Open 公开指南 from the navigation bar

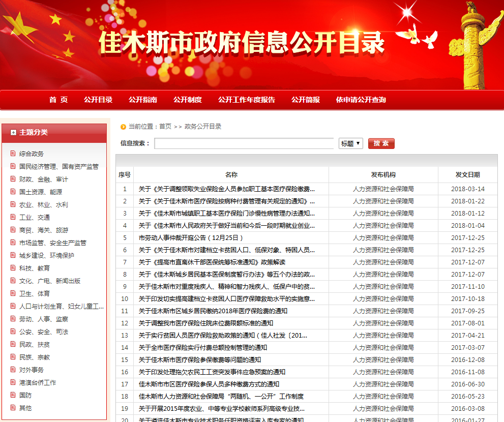click(143, 100)
